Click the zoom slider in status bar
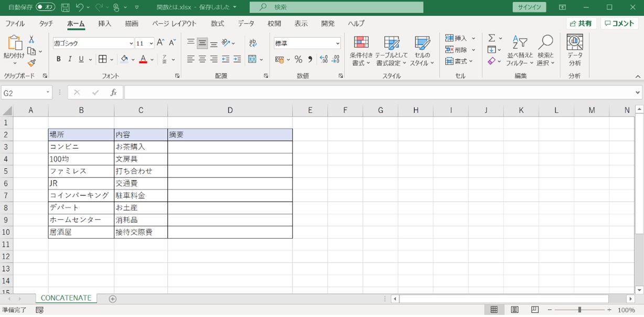This screenshot has height=317, width=644. (x=579, y=310)
